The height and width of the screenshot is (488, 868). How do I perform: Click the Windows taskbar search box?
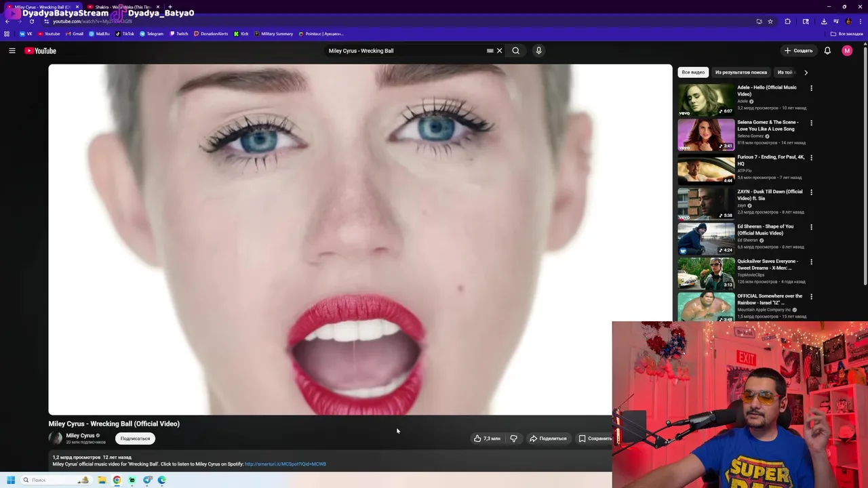[x=56, y=480]
